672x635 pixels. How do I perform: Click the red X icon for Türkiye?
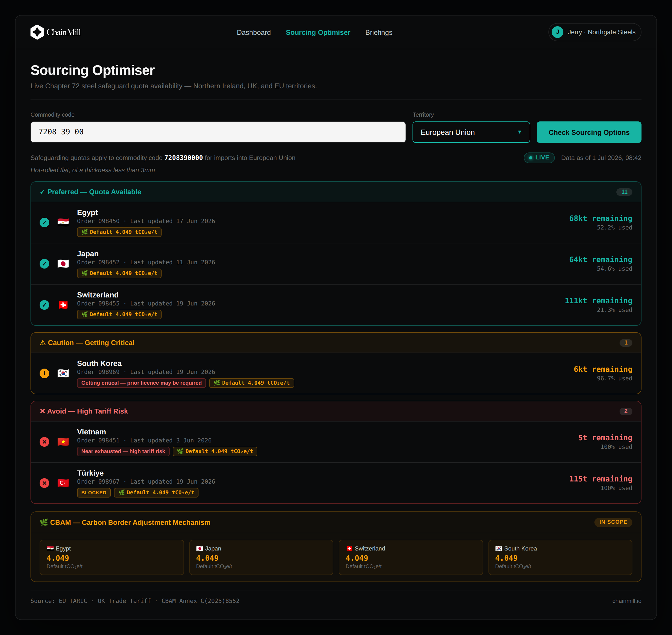[44, 483]
